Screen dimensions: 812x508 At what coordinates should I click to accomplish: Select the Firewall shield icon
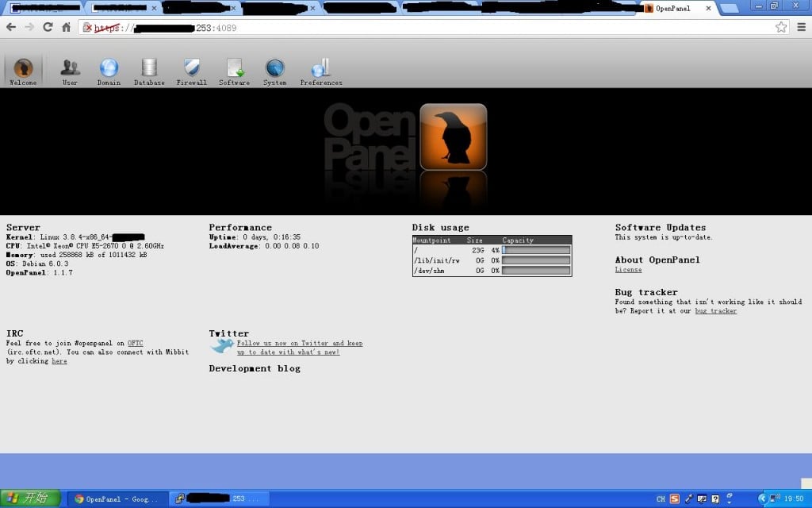click(x=191, y=69)
